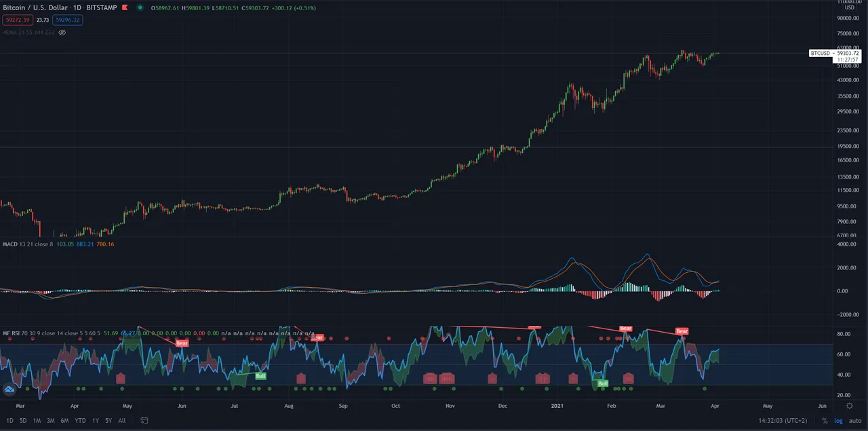Select the MF RSI indicator legend
This screenshot has width=868, height=431.
tap(52, 333)
